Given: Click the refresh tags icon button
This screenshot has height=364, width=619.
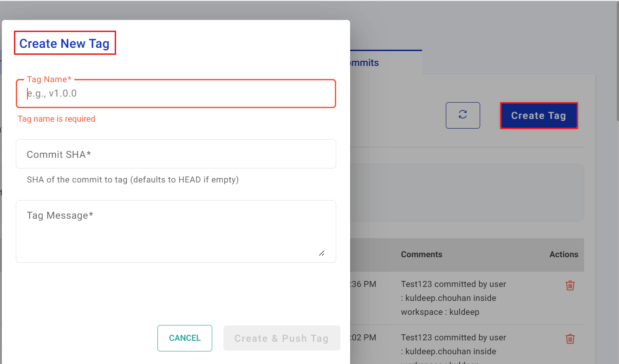Looking at the screenshot, I should click(463, 115).
